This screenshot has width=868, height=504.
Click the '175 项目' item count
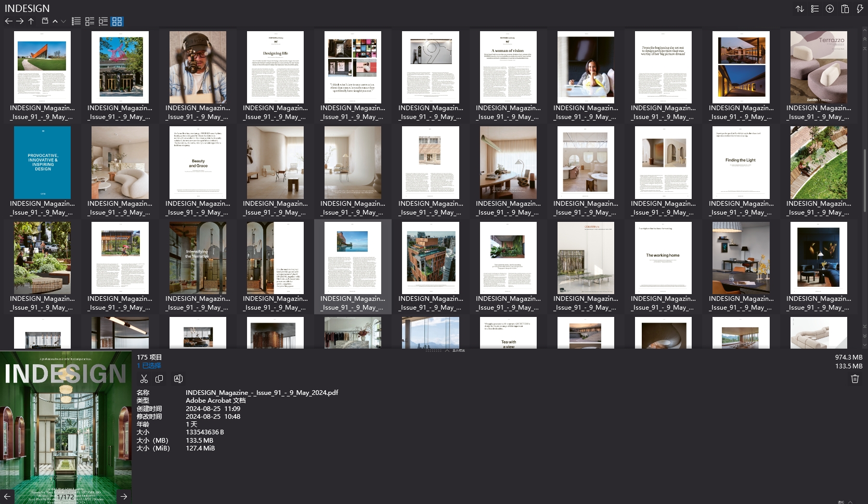click(x=149, y=357)
